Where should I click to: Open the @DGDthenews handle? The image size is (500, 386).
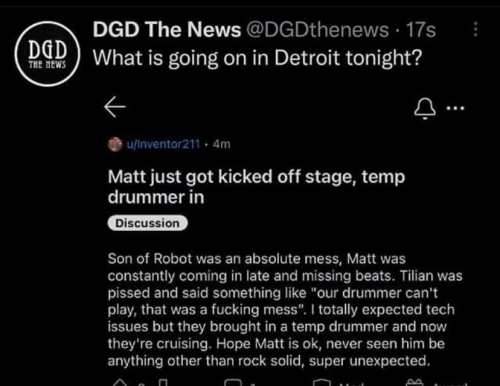click(x=318, y=30)
